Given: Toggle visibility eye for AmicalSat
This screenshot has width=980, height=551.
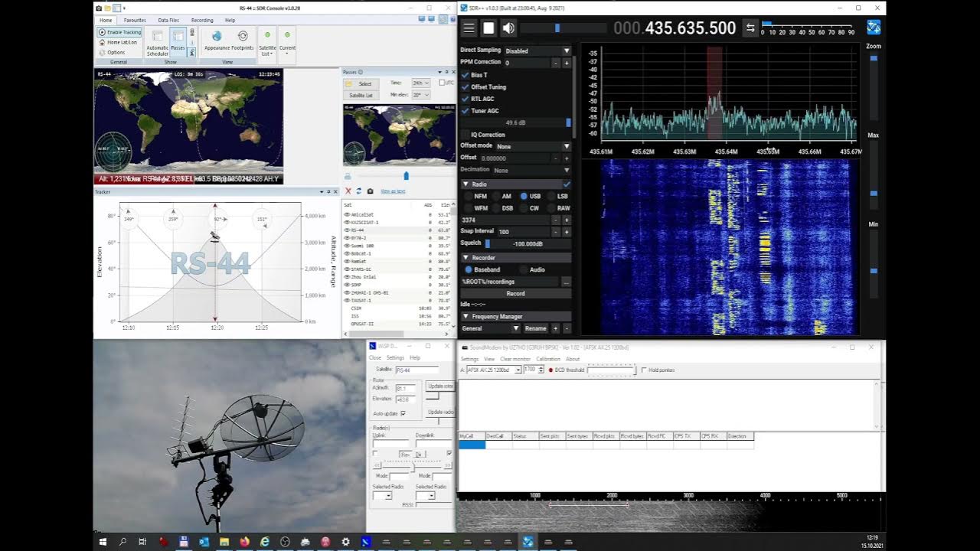Looking at the screenshot, I should pos(348,214).
